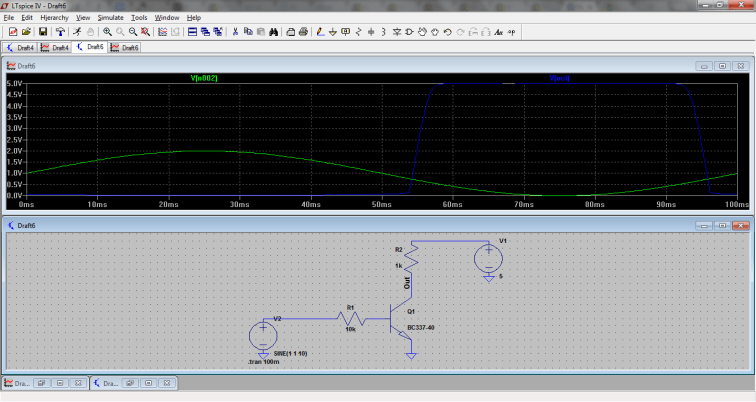Switch to the last Draft6 waveform tab

pos(126,47)
